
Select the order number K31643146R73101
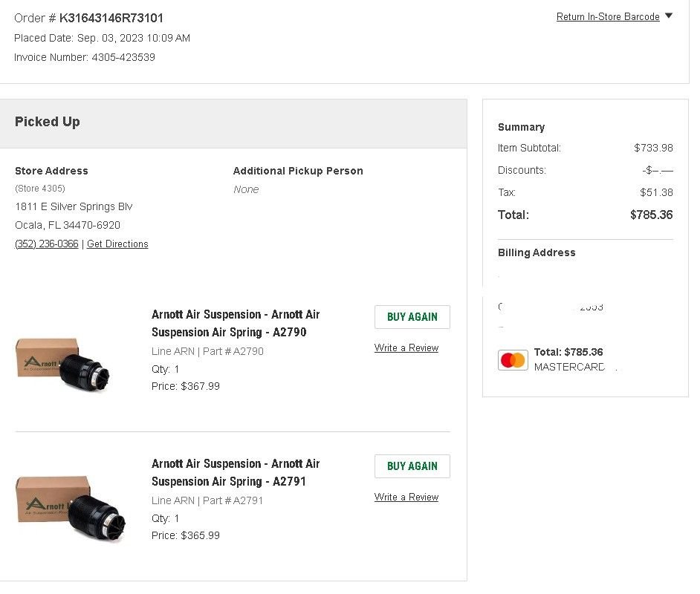(111, 18)
